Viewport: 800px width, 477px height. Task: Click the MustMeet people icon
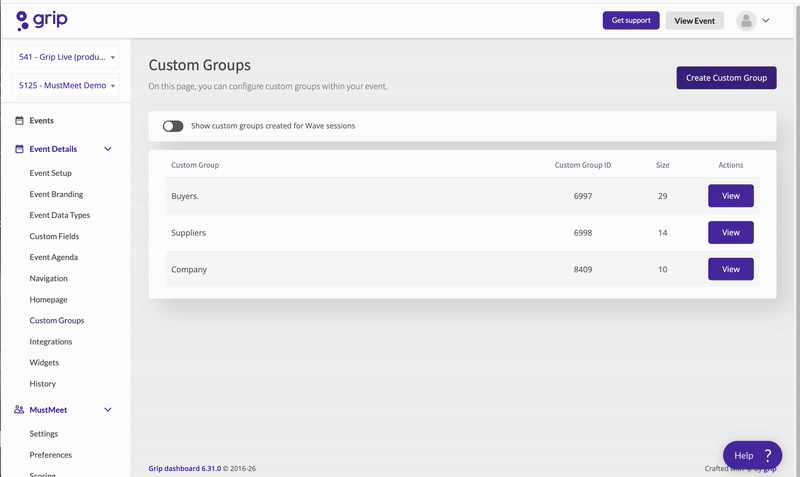point(20,410)
